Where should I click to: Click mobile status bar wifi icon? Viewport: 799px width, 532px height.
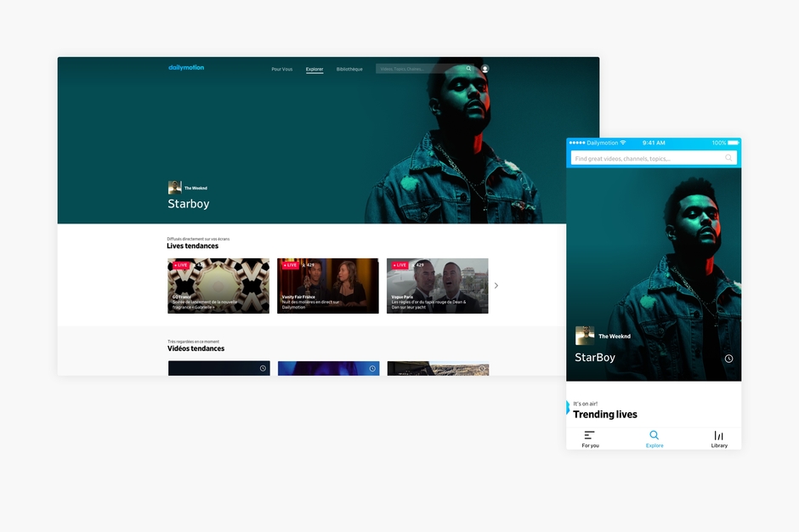[x=623, y=143]
